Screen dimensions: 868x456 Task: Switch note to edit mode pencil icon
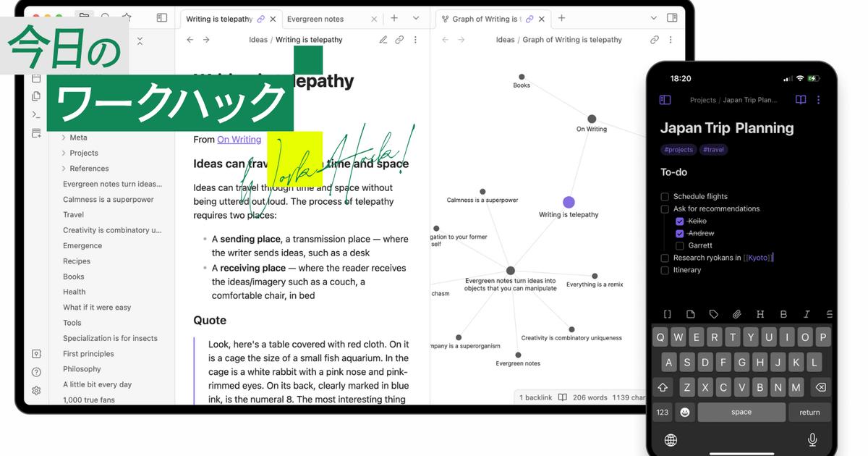coord(383,40)
